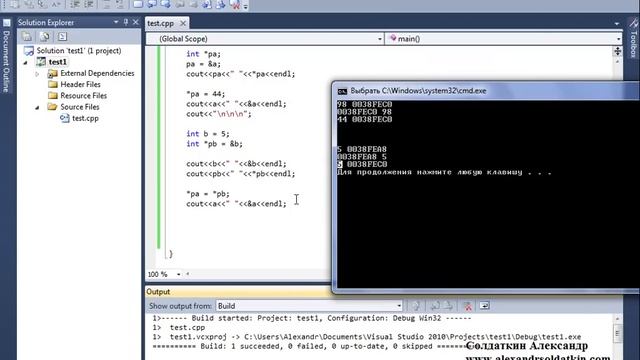Click the Output pane scrollbar thumb
640x360 pixels.
(618, 332)
